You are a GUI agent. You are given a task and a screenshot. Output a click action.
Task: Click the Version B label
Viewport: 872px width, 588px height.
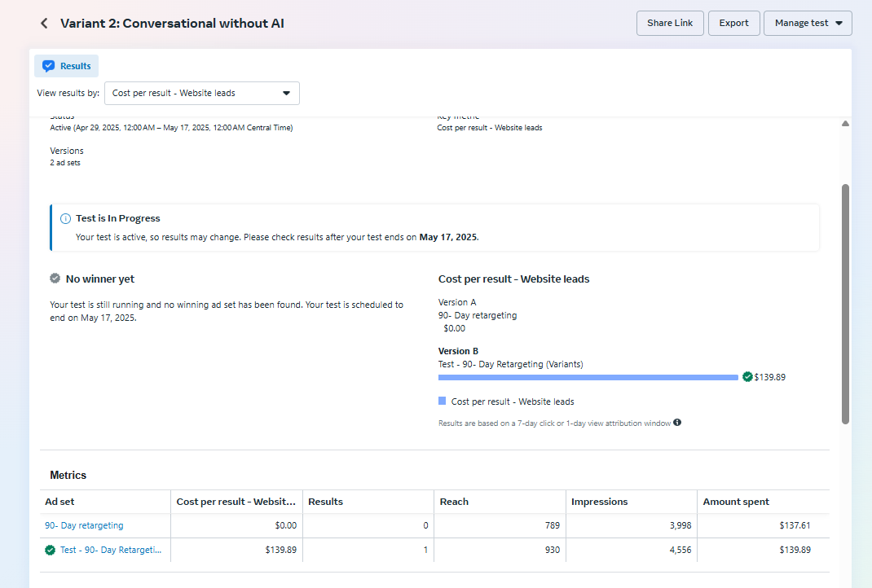click(458, 351)
